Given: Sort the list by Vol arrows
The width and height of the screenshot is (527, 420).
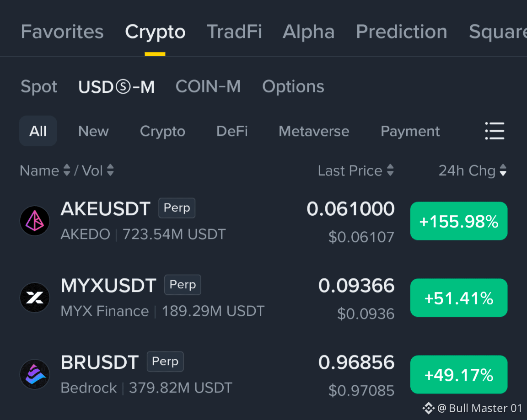Looking at the screenshot, I should [110, 170].
